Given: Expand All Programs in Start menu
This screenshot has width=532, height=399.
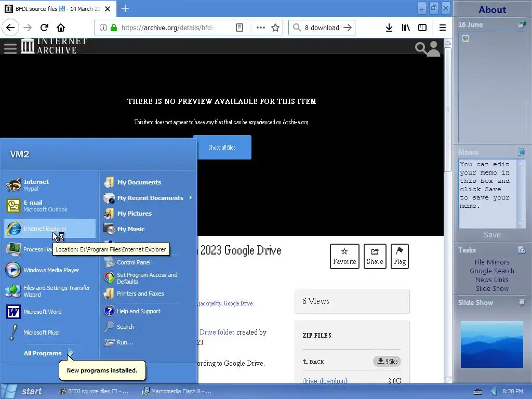Looking at the screenshot, I should (48, 353).
